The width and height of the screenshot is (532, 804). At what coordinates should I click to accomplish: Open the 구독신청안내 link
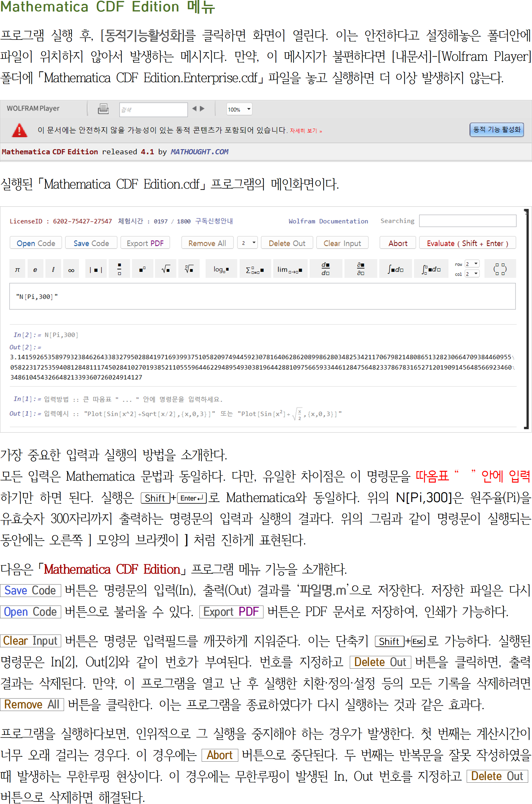click(x=214, y=221)
